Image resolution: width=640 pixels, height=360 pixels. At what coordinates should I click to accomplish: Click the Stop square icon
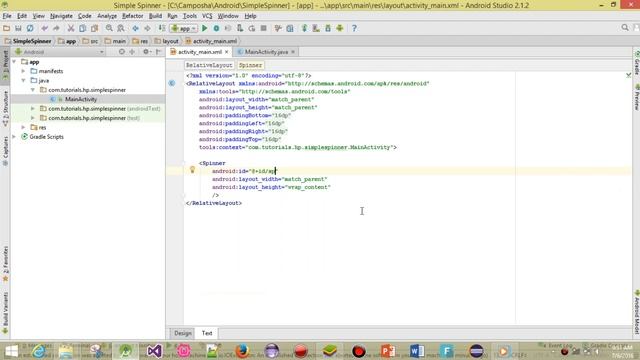coord(264,28)
